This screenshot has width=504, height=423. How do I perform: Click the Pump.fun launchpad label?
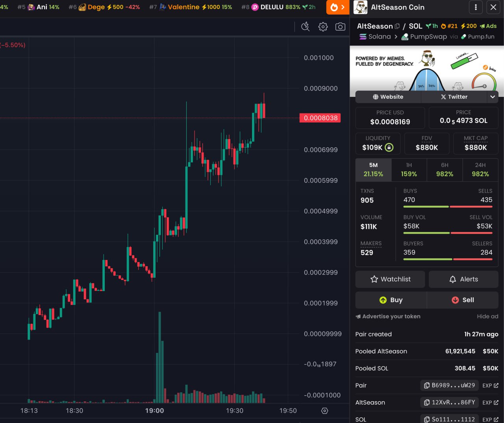pos(478,37)
